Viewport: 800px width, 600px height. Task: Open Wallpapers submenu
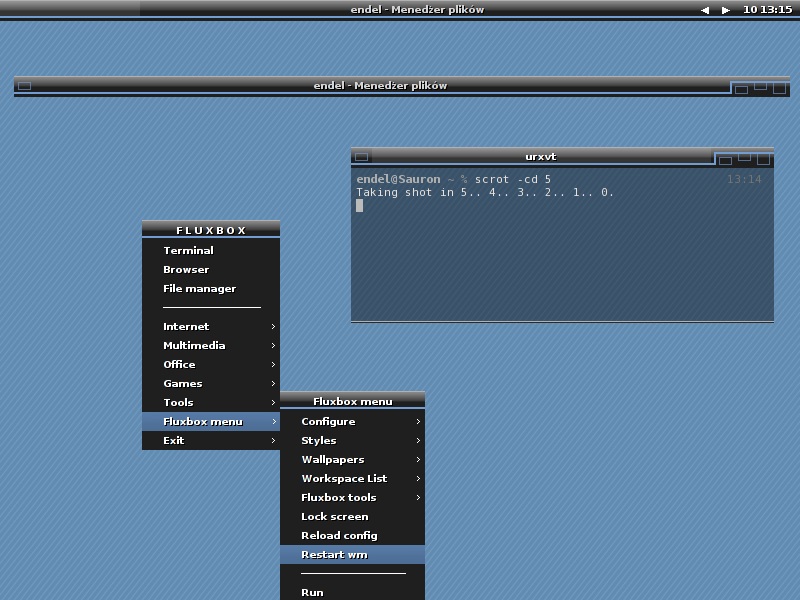click(x=353, y=460)
